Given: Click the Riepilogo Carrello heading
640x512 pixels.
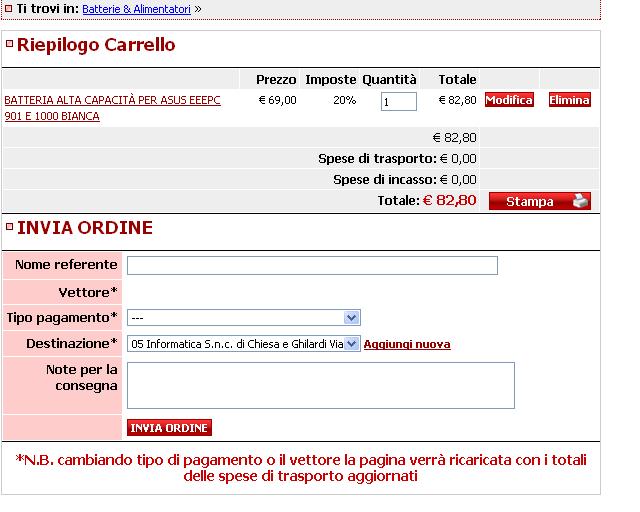Looking at the screenshot, I should (96, 45).
